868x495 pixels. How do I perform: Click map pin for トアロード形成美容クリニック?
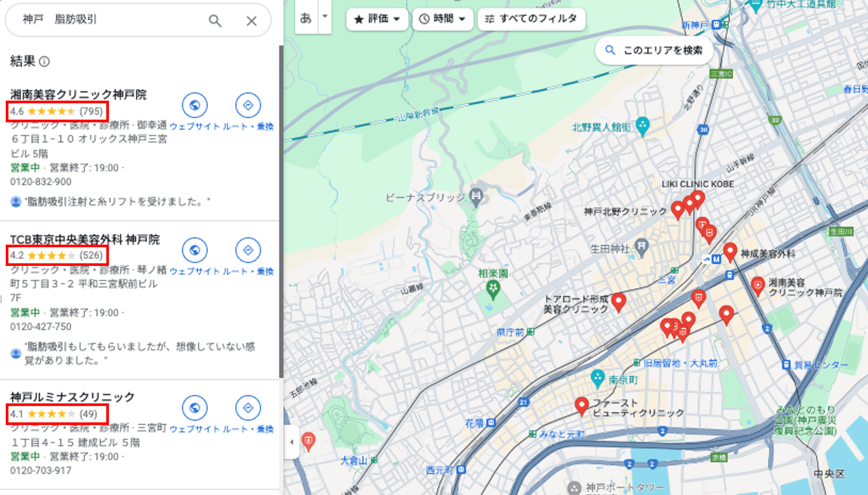(618, 302)
